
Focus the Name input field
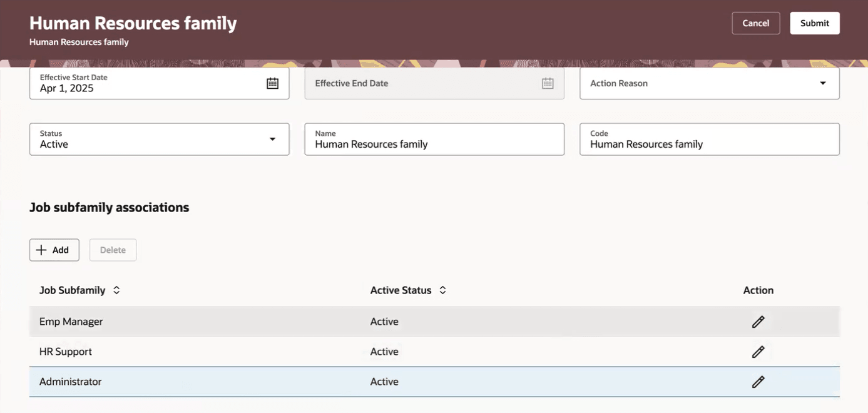tap(434, 139)
